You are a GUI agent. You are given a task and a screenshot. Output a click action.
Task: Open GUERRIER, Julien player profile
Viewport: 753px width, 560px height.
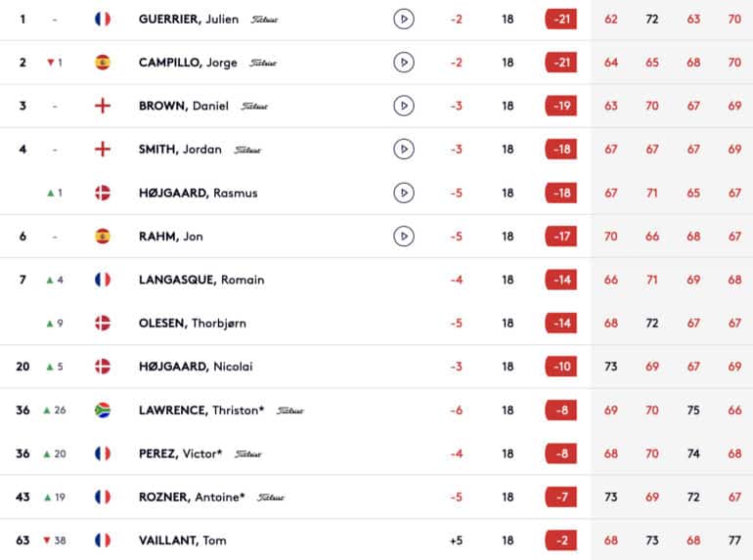[188, 20]
